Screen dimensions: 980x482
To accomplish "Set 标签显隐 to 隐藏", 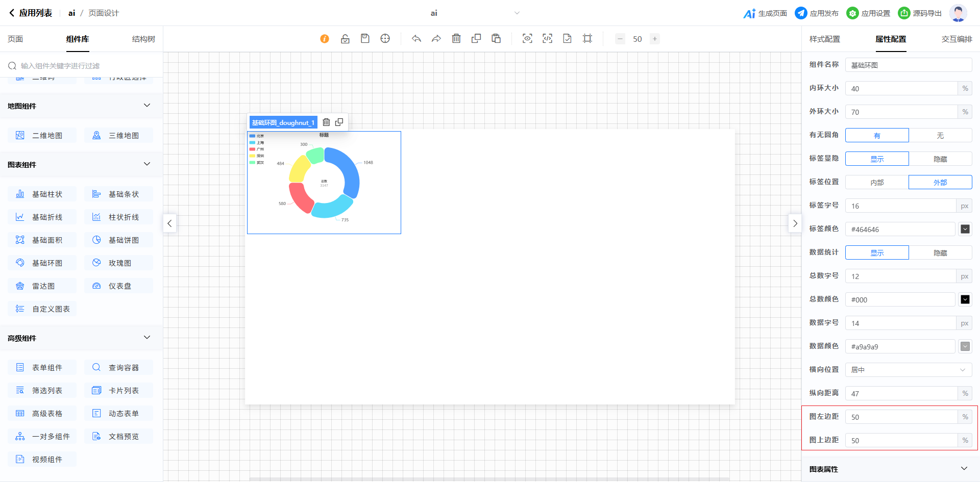I will click(x=940, y=159).
